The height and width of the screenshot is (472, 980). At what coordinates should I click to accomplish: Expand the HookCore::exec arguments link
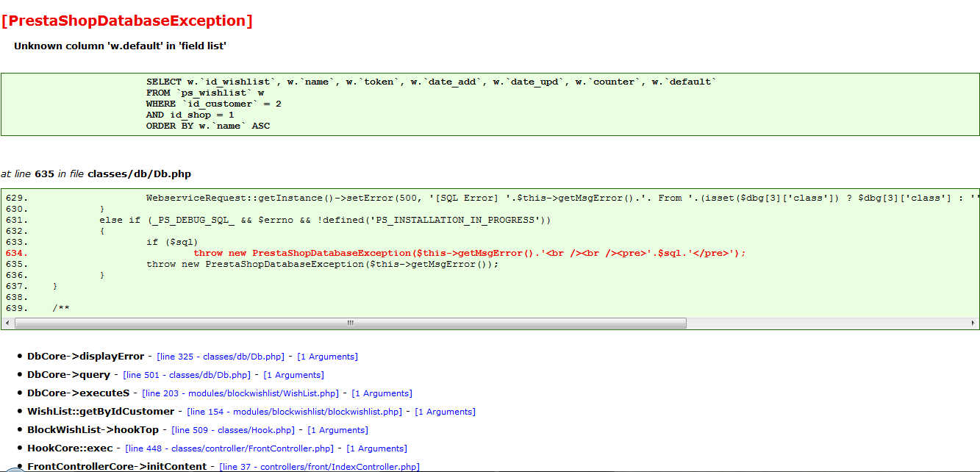point(376,448)
